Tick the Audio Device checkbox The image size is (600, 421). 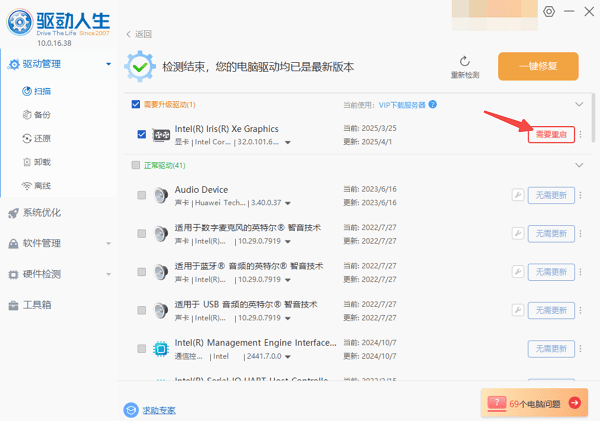tap(142, 195)
